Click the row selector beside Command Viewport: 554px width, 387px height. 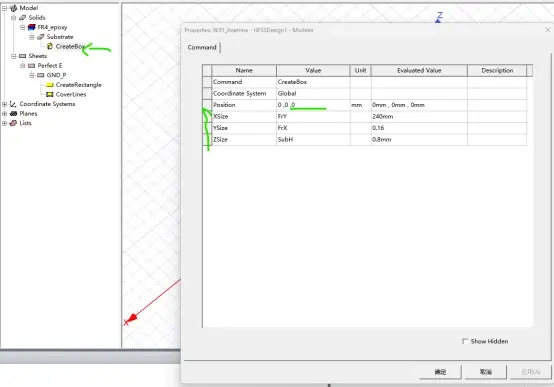click(207, 82)
